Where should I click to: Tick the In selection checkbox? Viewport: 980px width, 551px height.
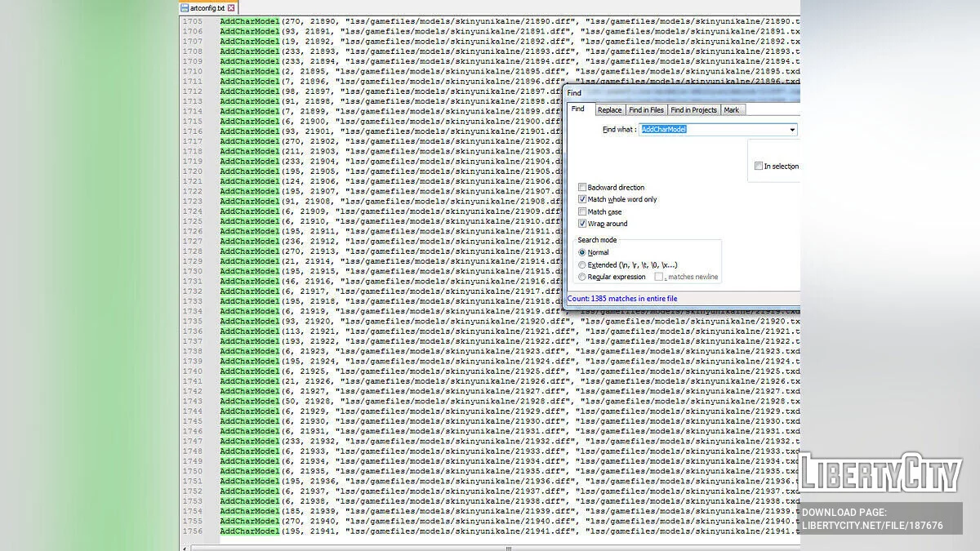click(759, 166)
